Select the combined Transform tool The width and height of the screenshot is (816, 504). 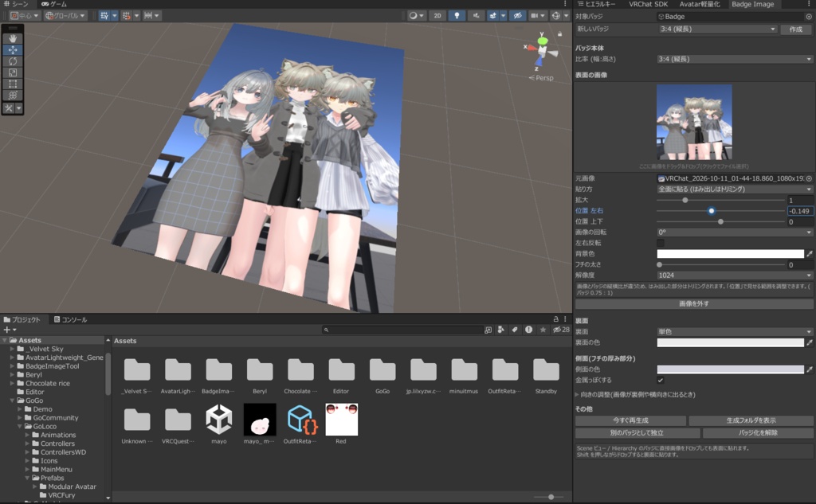tap(13, 96)
